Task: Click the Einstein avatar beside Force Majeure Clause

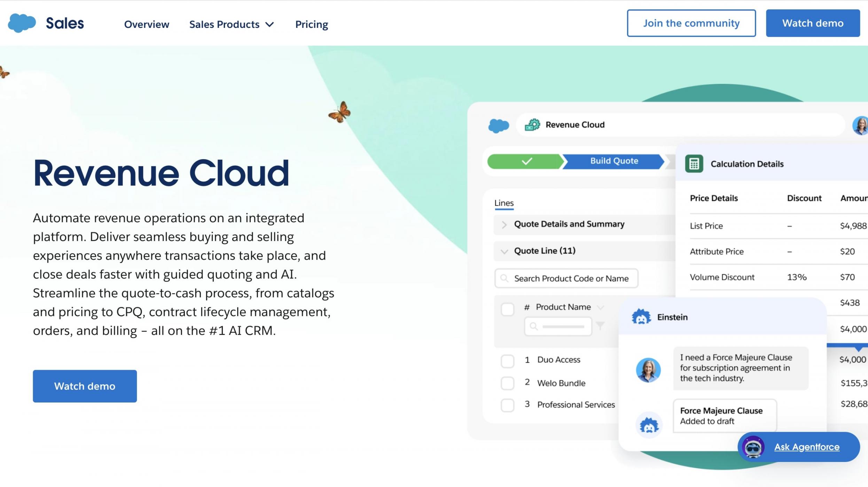Action: tap(649, 425)
